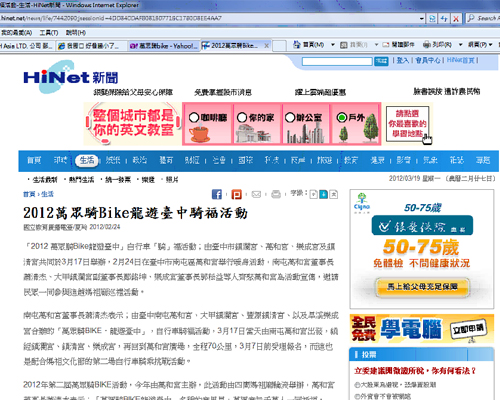The height and width of the screenshot is (400, 500).
Task: Select the 咖啡廳 radio option in banner
Action: tap(194, 117)
